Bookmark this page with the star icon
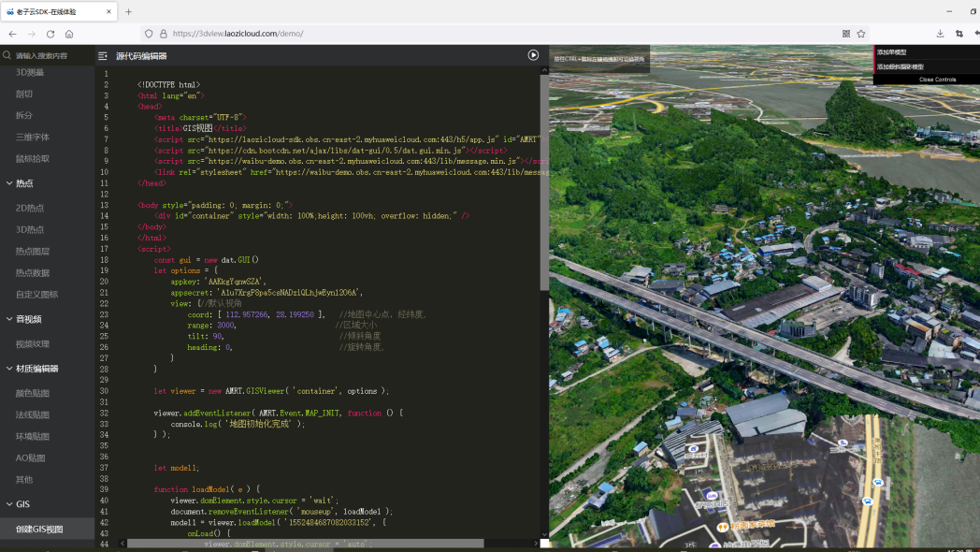 click(861, 34)
